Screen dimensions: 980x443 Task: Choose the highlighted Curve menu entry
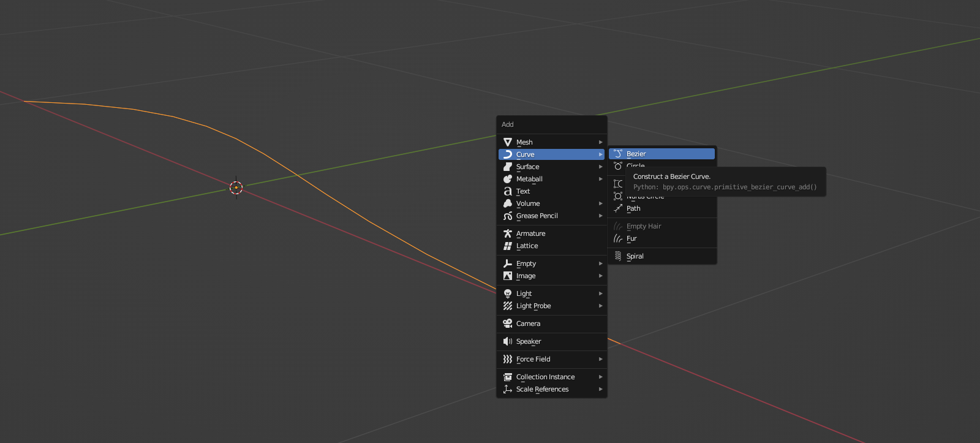(x=551, y=154)
